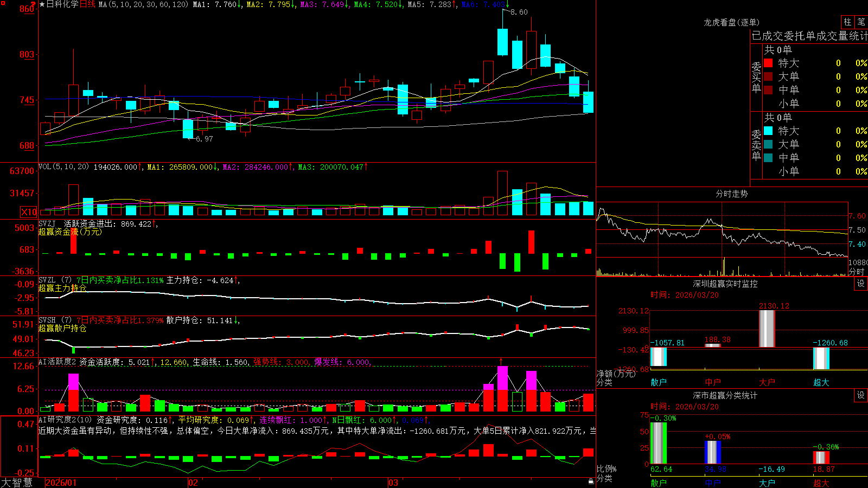Click the green 散户 62.64 ratio bar
The height and width of the screenshot is (488, 868).
(658, 443)
